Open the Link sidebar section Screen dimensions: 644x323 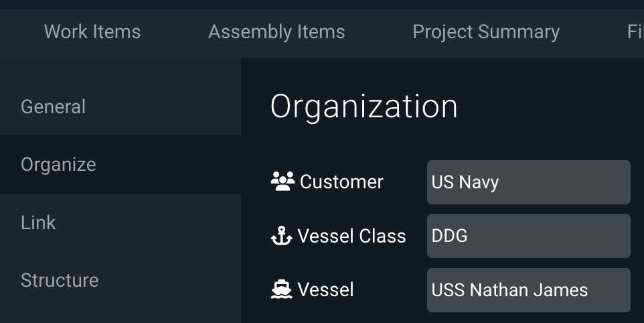tap(120, 222)
